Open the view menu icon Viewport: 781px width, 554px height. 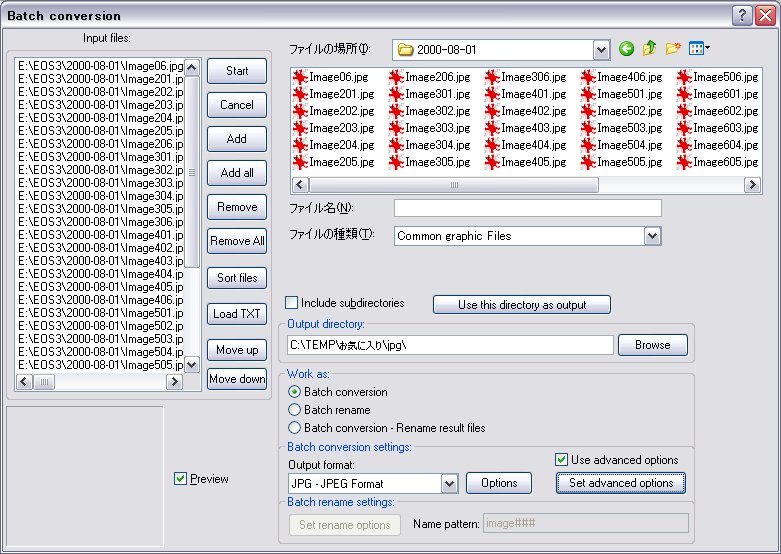(x=700, y=49)
